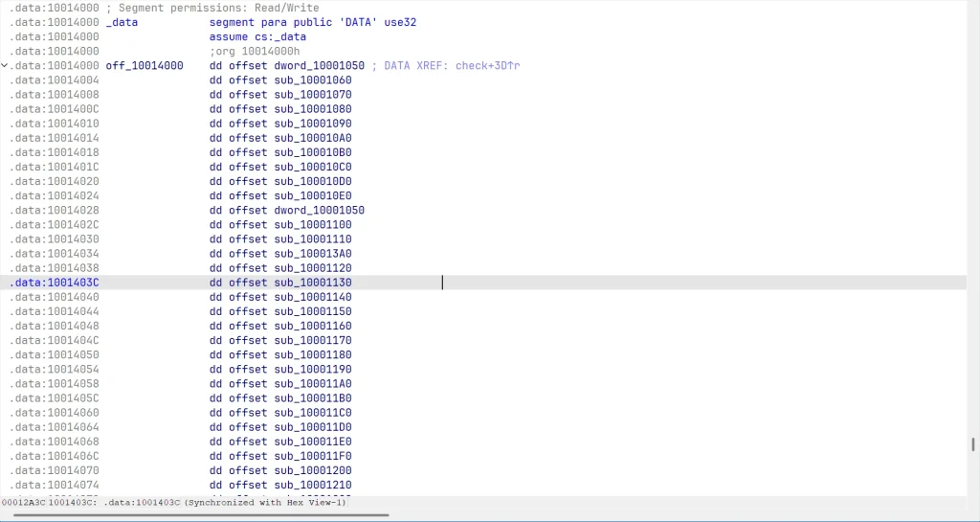Select sub_10001060 function reference

[313, 80]
